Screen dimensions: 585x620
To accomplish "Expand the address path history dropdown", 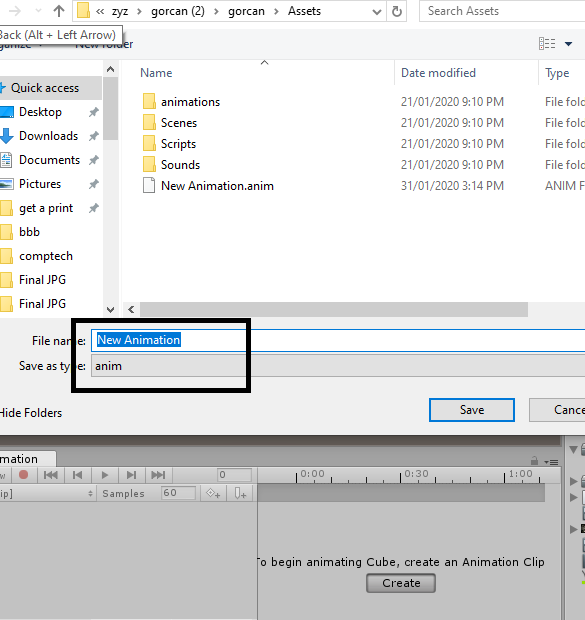I will [x=377, y=12].
